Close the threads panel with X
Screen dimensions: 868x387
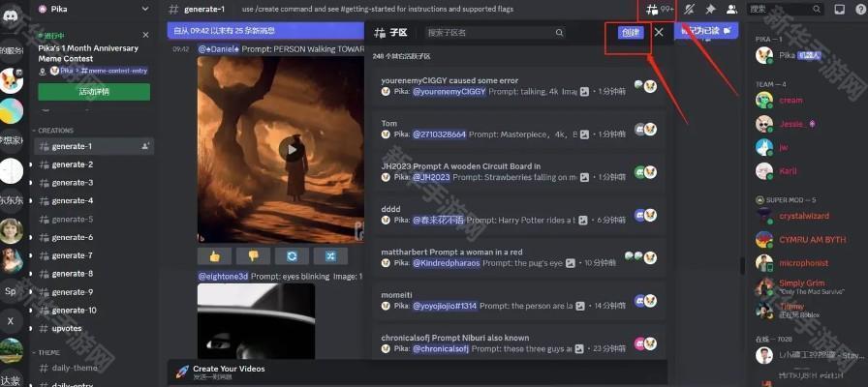point(659,32)
